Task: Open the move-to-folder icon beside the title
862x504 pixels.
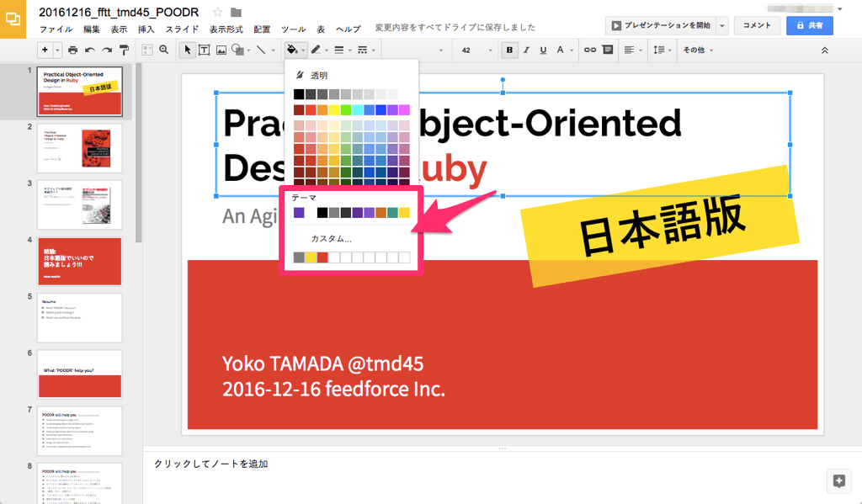Action: [236, 12]
